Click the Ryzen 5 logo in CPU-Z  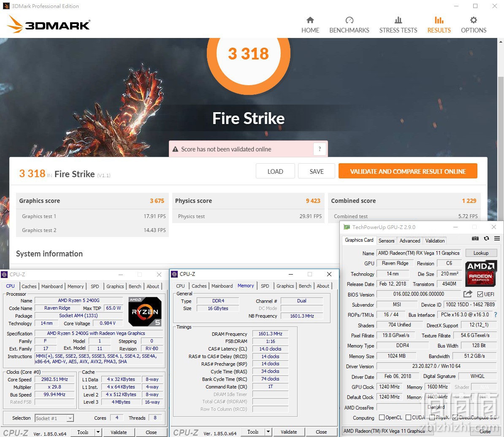coord(145,311)
